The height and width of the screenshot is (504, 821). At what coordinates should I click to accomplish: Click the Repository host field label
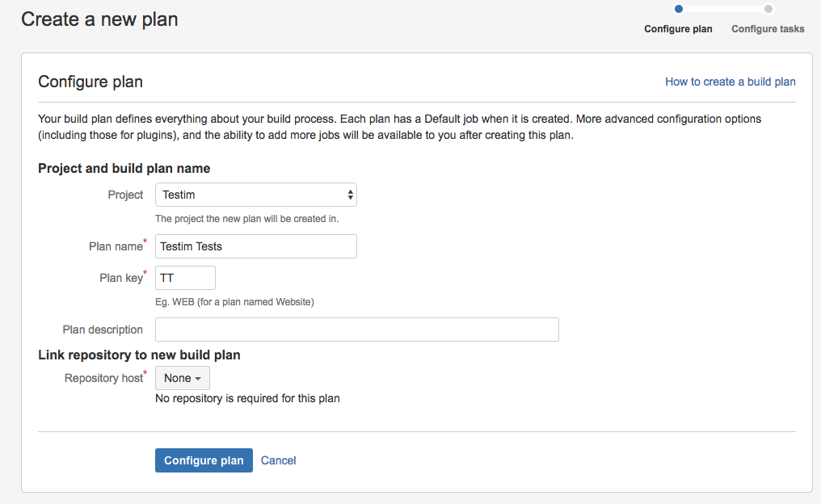[103, 378]
